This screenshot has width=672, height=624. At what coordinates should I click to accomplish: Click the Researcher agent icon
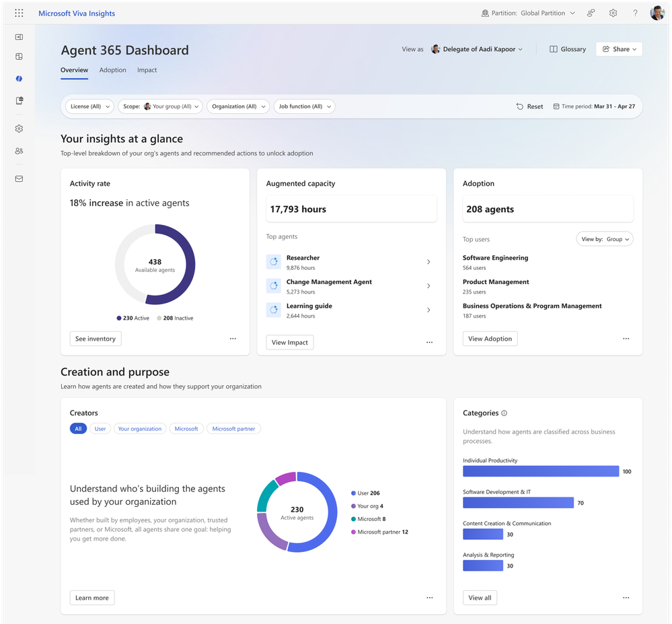pos(273,262)
